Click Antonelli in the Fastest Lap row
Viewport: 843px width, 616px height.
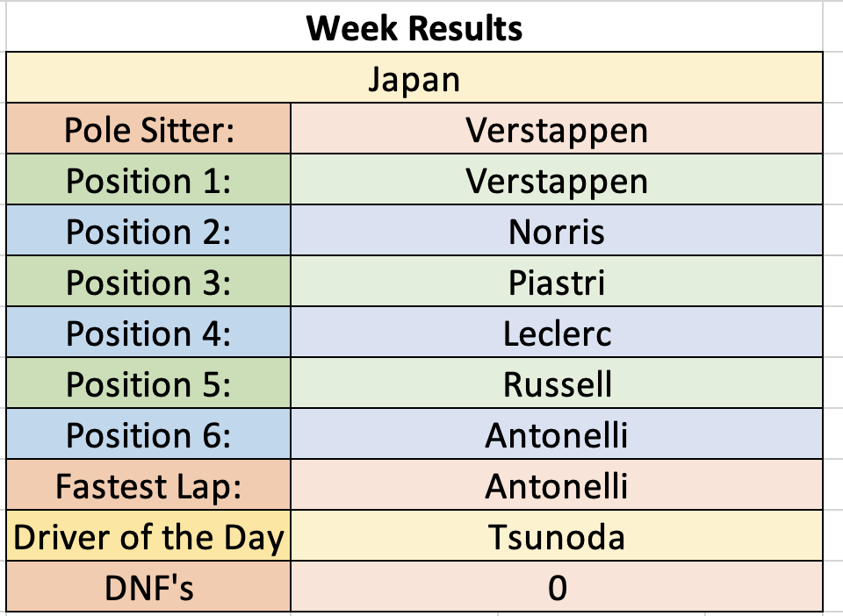[557, 485]
